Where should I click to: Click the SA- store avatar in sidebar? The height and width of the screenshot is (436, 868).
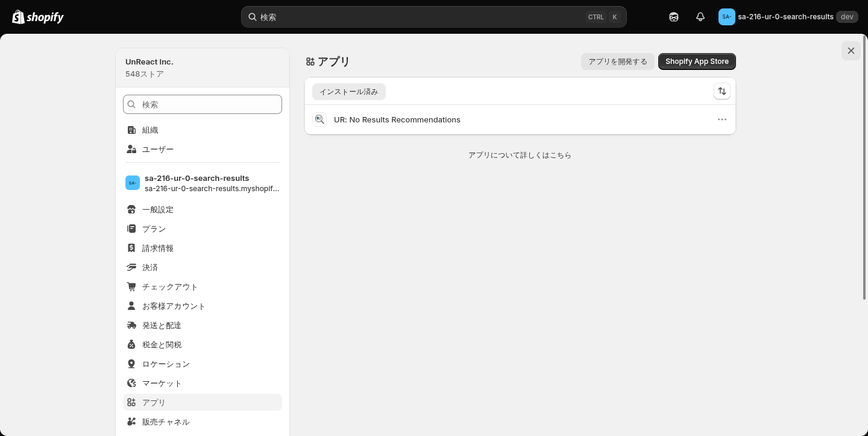pos(133,183)
